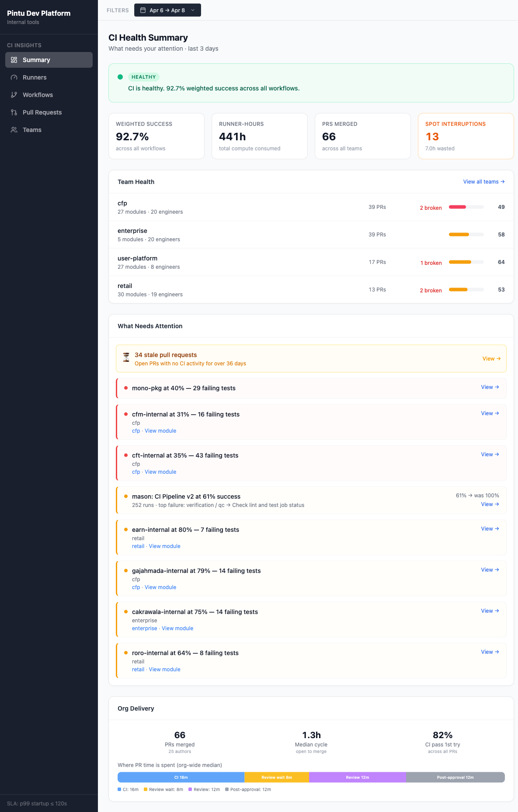This screenshot has height=812, width=518.
Task: Open View module link under cfm-internal
Action: 160,431
